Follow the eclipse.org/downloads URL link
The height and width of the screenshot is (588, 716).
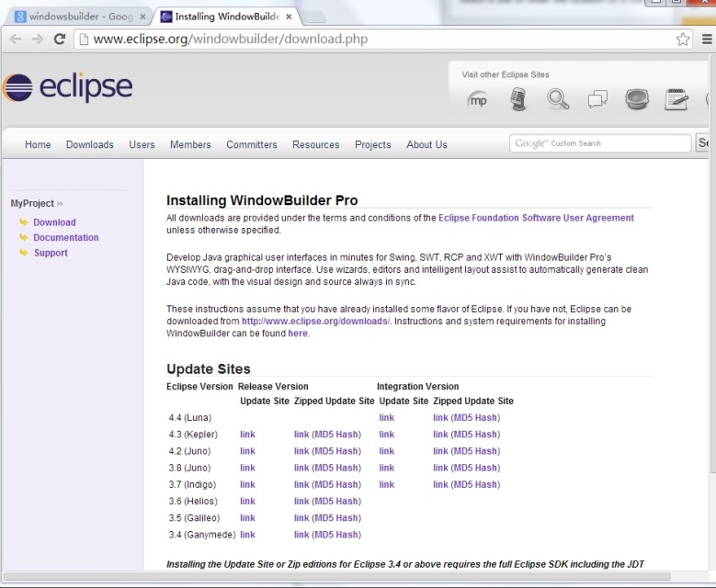pos(316,321)
